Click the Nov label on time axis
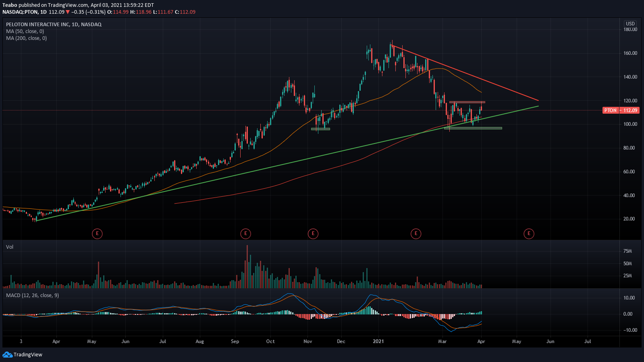Viewport: 644px width, 362px height. (307, 341)
